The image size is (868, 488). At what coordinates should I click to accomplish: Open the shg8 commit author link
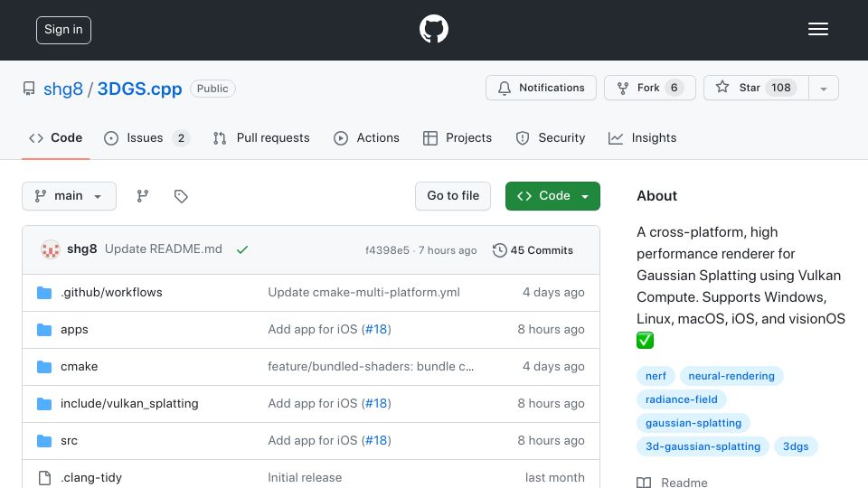click(x=82, y=249)
